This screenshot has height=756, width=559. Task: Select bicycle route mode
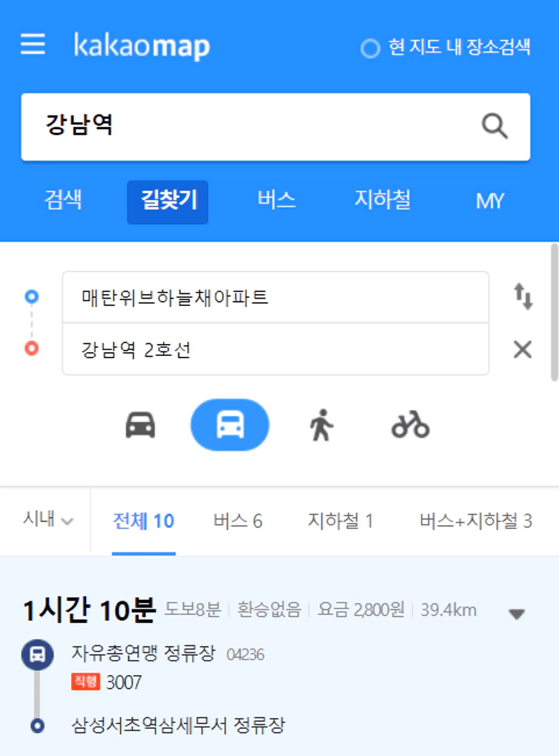tap(410, 425)
